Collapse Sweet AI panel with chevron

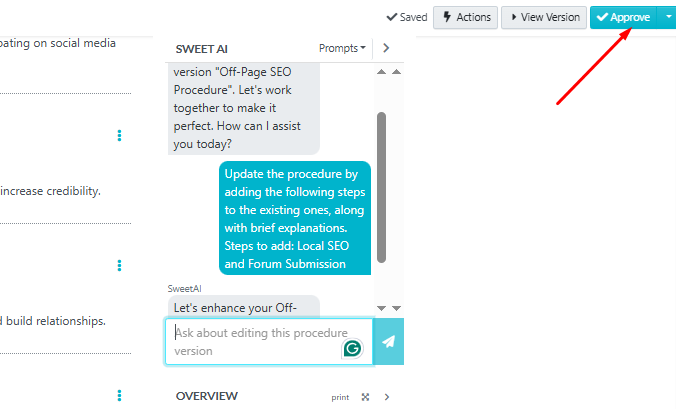[x=386, y=48]
